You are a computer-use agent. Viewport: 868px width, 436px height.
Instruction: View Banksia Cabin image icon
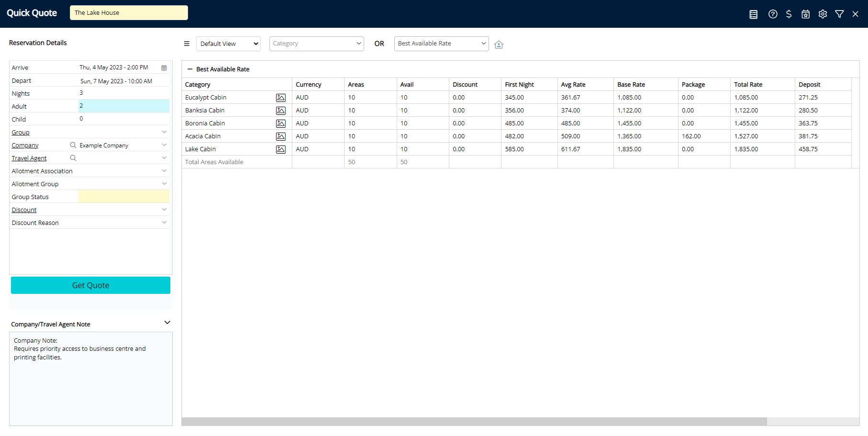click(281, 111)
